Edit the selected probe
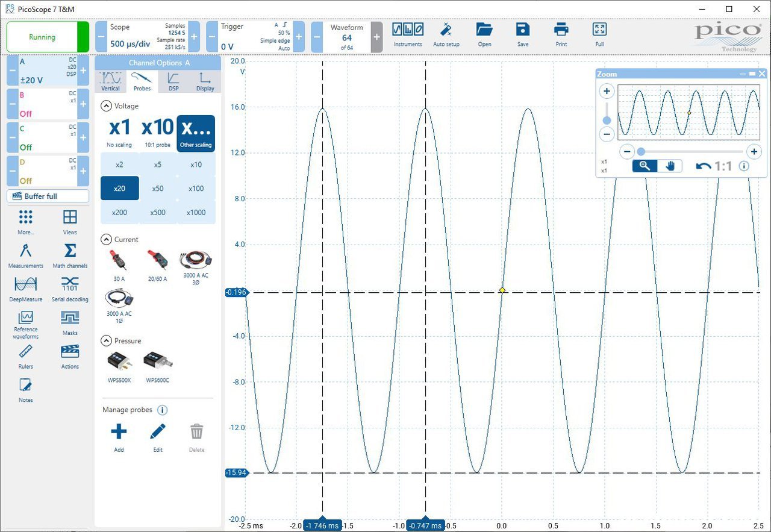771x532 pixels. [158, 437]
